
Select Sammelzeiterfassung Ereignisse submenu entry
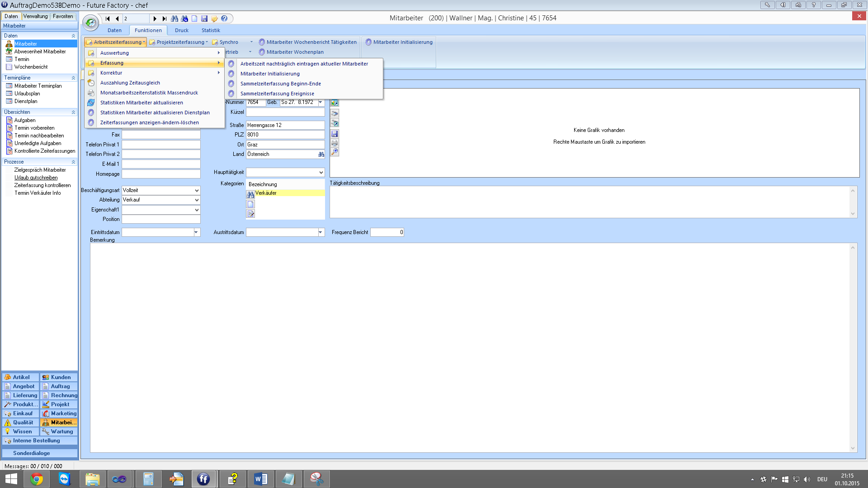coord(277,94)
